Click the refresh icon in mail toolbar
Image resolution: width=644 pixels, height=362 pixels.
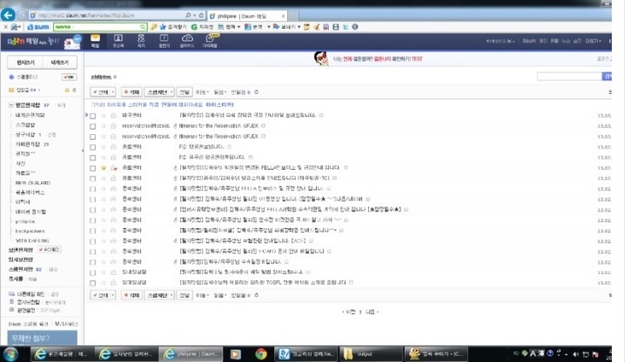pos(256,91)
